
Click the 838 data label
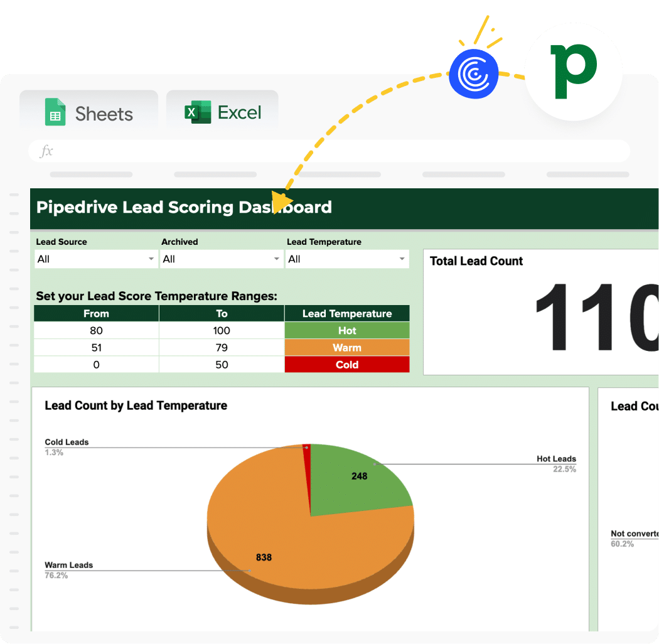[264, 557]
